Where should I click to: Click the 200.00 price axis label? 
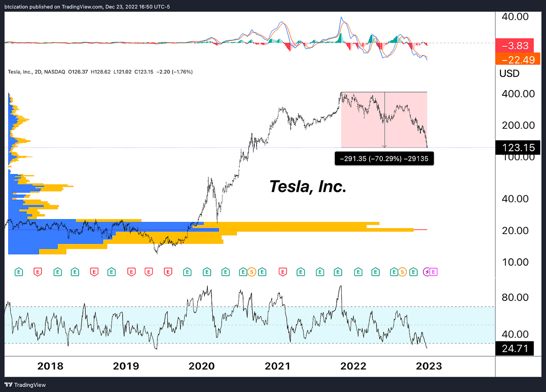518,125
